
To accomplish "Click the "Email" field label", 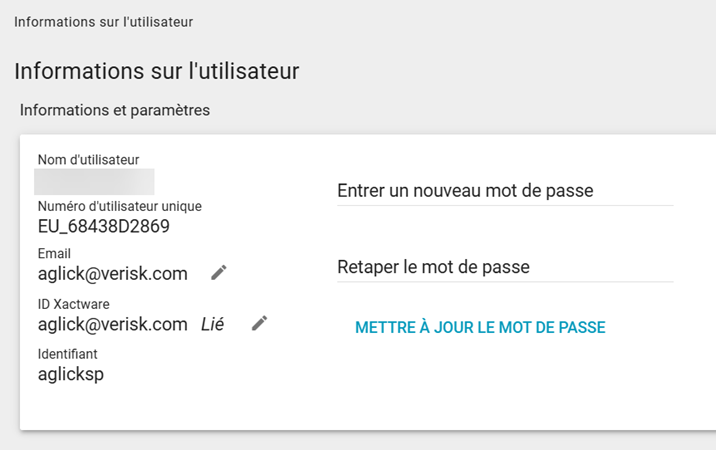I will tap(54, 254).
